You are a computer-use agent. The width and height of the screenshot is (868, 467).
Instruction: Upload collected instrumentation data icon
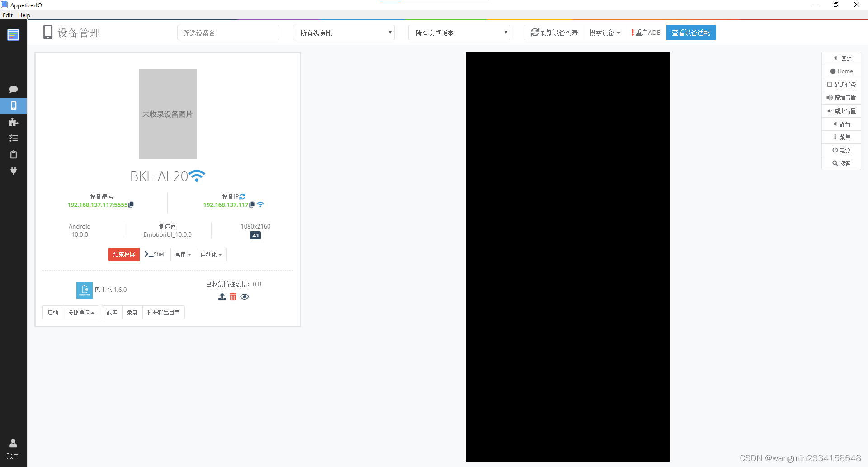(x=222, y=297)
